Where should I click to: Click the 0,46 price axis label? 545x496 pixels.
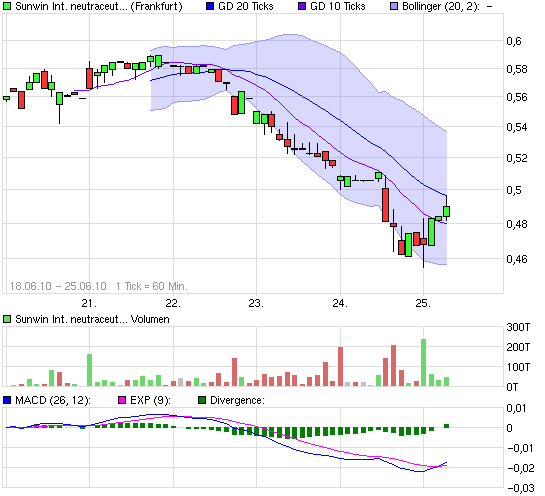tap(517, 259)
